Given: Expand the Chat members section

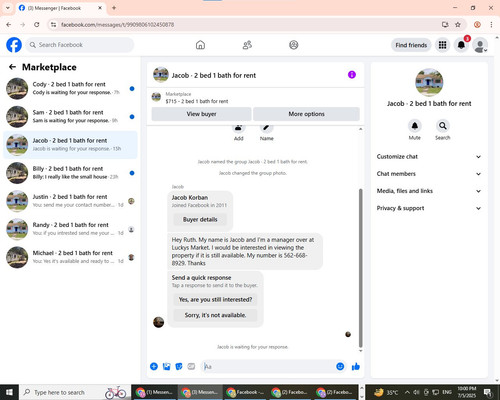Looking at the screenshot, I should (429, 174).
